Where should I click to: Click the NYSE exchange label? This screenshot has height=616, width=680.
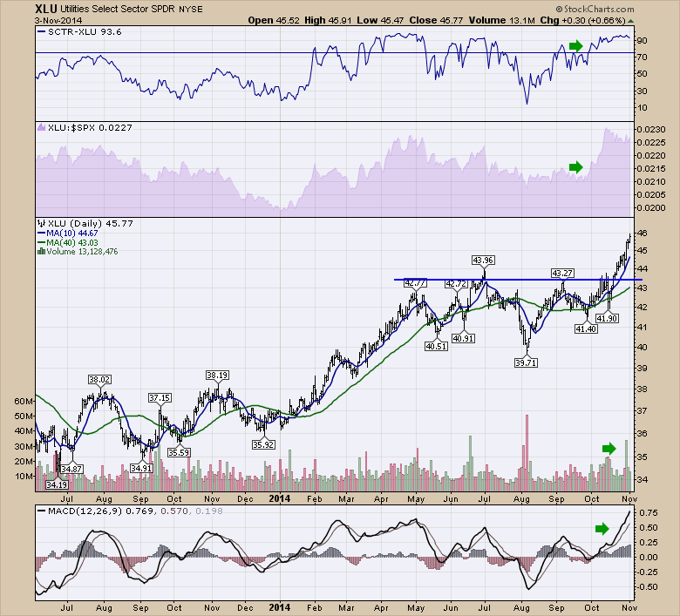[190, 9]
